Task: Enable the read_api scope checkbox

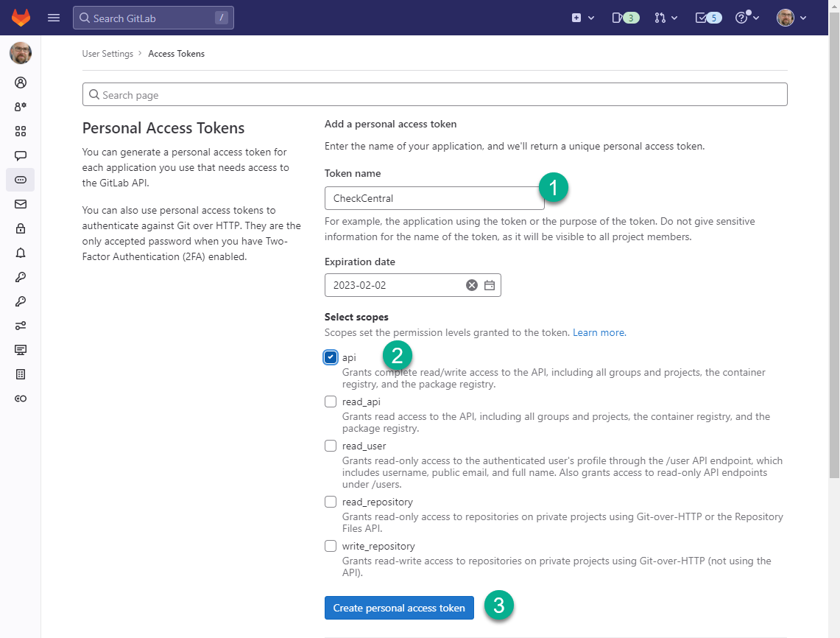Action: coord(331,402)
